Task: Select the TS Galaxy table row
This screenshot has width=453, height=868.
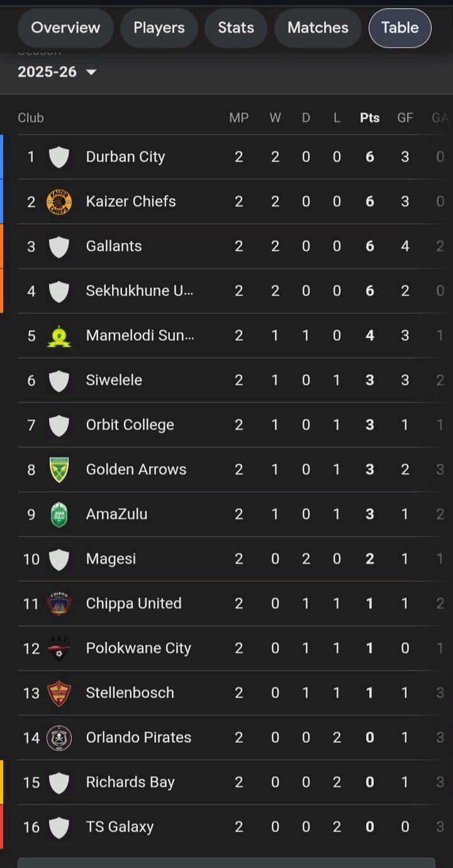Action: coord(226,827)
